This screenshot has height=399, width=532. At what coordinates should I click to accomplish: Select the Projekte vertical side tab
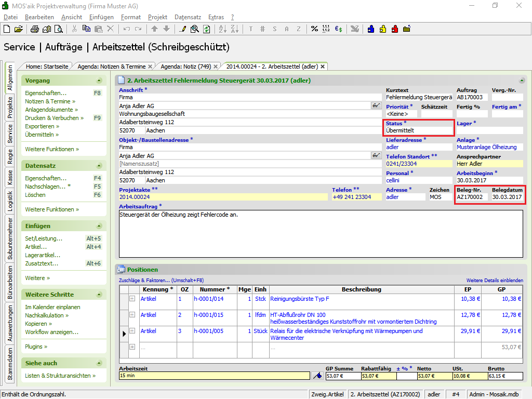[10, 108]
